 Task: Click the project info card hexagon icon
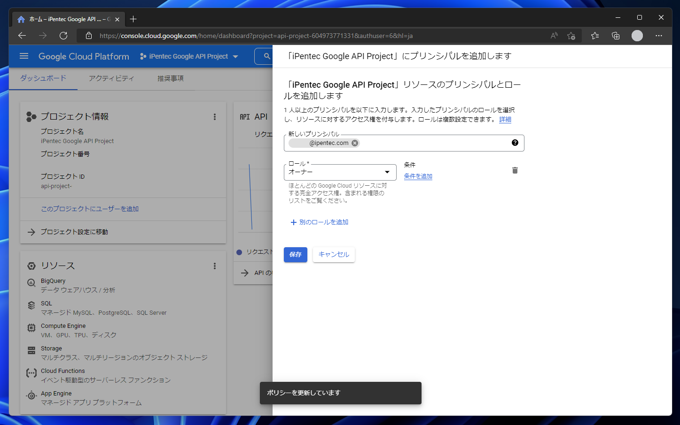click(31, 117)
